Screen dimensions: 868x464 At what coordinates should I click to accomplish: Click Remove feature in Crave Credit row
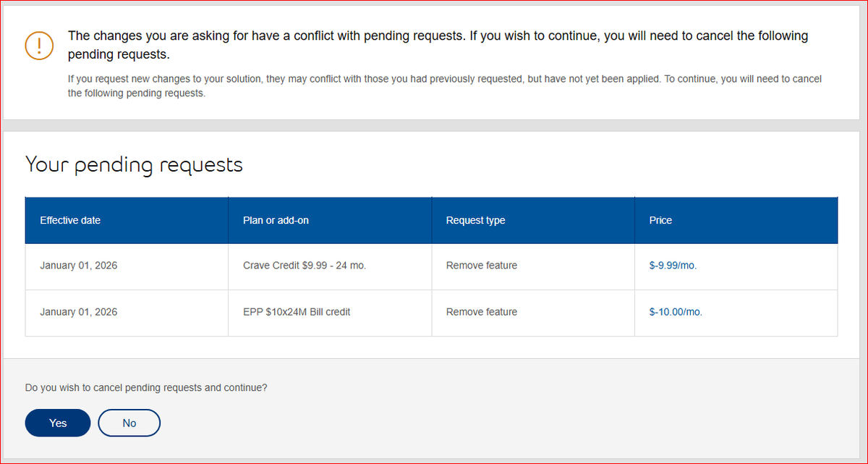[x=482, y=266]
